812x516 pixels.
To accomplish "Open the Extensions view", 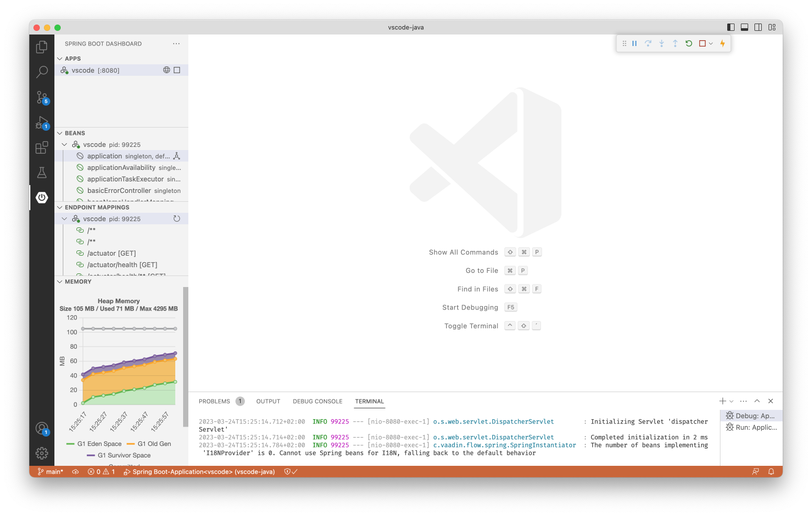I will (42, 147).
